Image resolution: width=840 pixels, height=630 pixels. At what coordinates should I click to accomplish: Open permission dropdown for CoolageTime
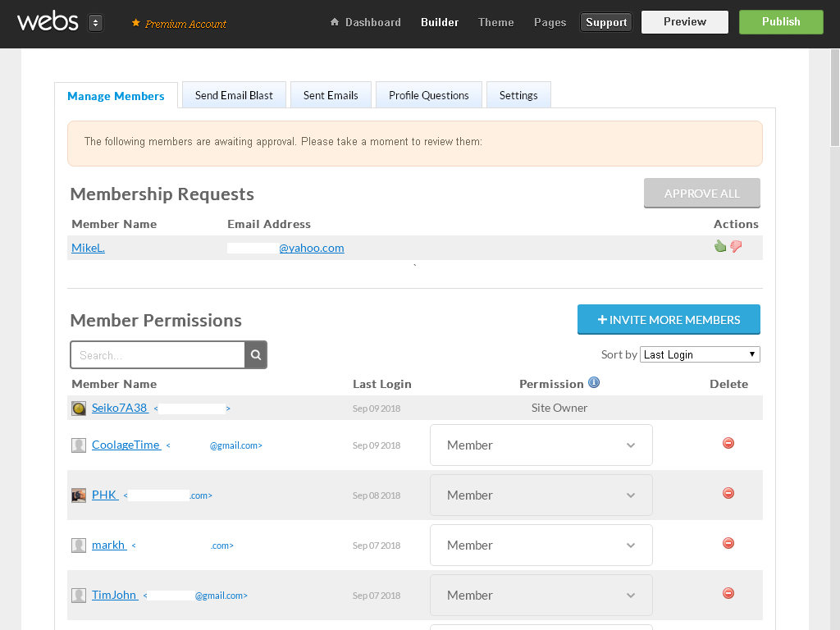click(x=541, y=445)
